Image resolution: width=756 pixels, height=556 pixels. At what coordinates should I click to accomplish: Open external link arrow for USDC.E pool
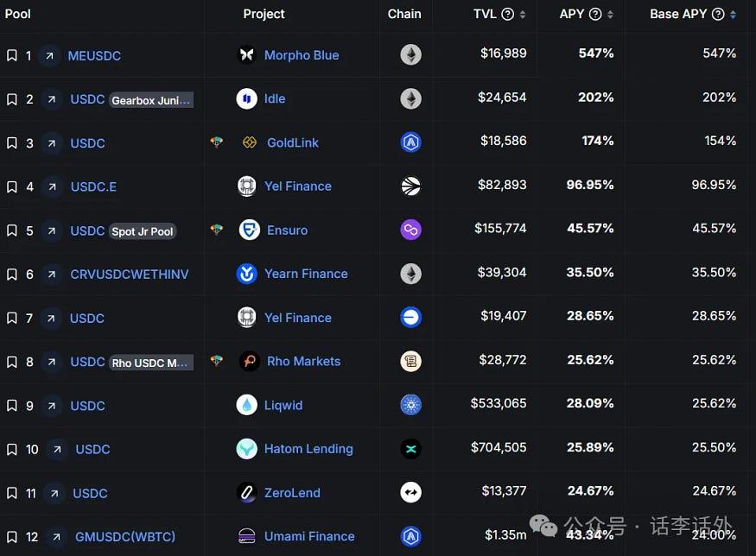(52, 186)
